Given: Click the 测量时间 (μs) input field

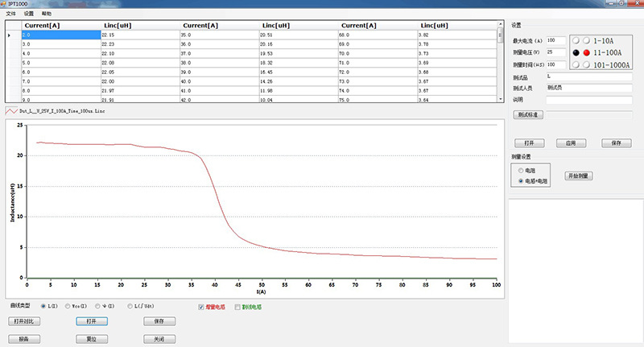Looking at the screenshot, I should click(556, 65).
